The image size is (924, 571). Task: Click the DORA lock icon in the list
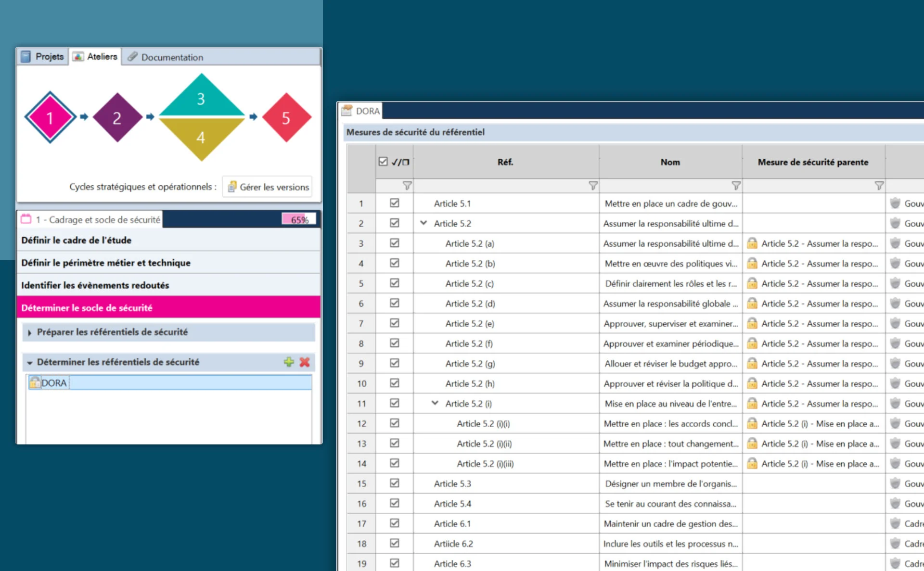[x=35, y=382]
